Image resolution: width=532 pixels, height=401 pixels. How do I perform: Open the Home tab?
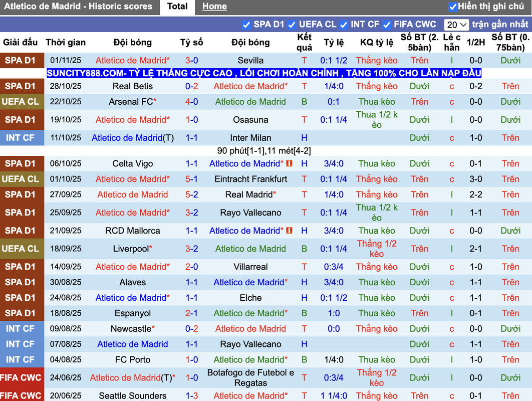[214, 7]
